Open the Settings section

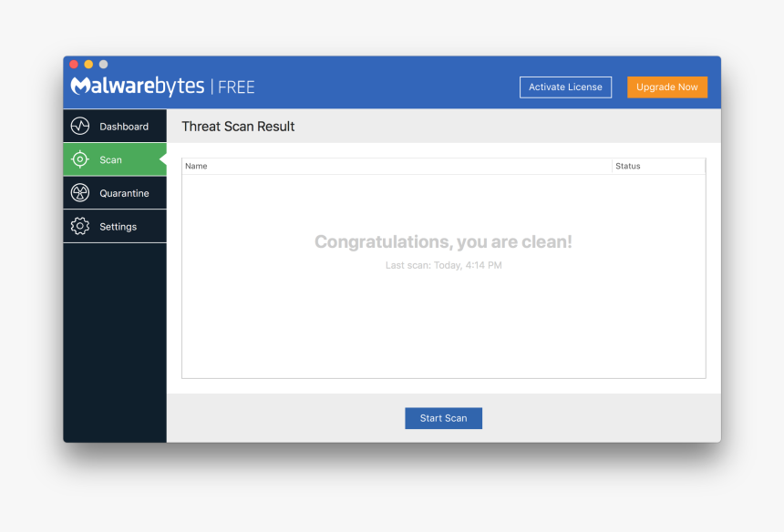[116, 225]
